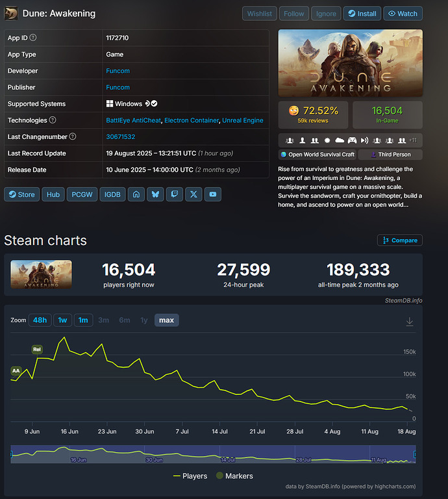The image size is (448, 499).
Task: Click the Follow button
Action: tap(293, 14)
